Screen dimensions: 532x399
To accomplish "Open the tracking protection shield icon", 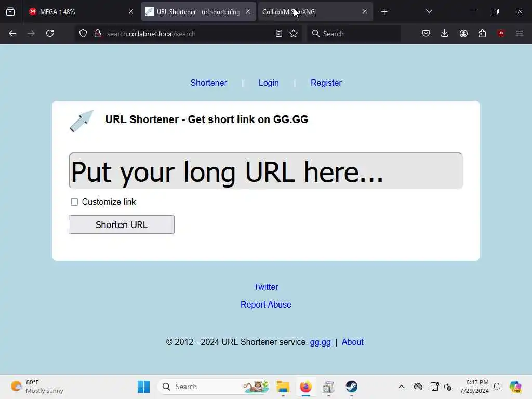I will pyautogui.click(x=83, y=34).
